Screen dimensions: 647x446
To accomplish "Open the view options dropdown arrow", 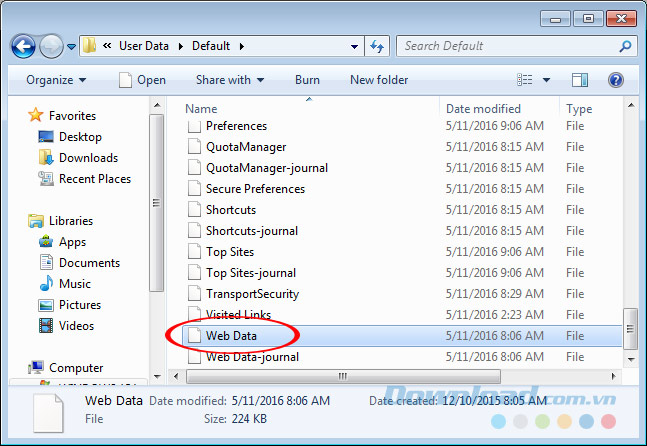I will pyautogui.click(x=546, y=80).
